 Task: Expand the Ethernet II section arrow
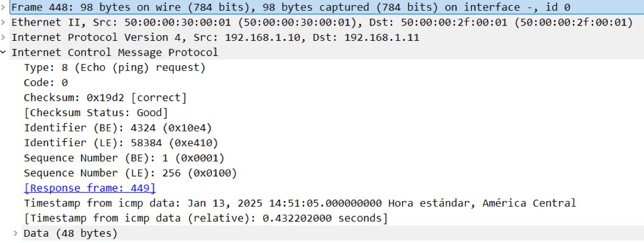pyautogui.click(x=5, y=23)
